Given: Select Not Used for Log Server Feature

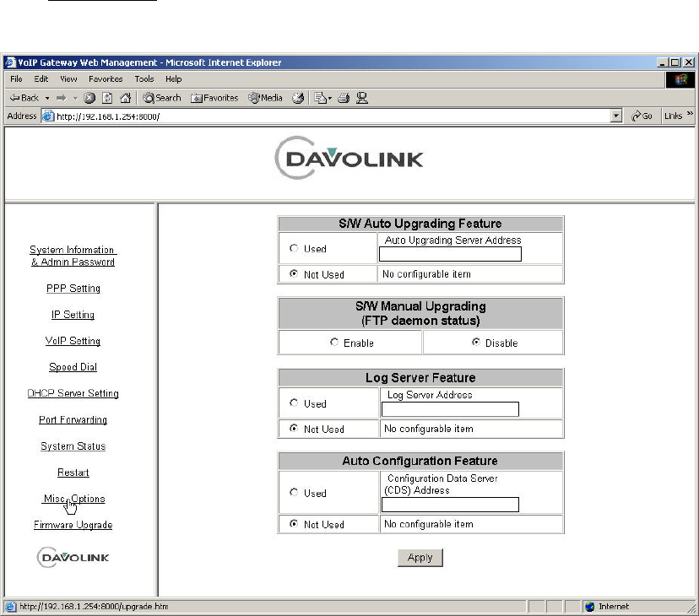Looking at the screenshot, I should 294,429.
